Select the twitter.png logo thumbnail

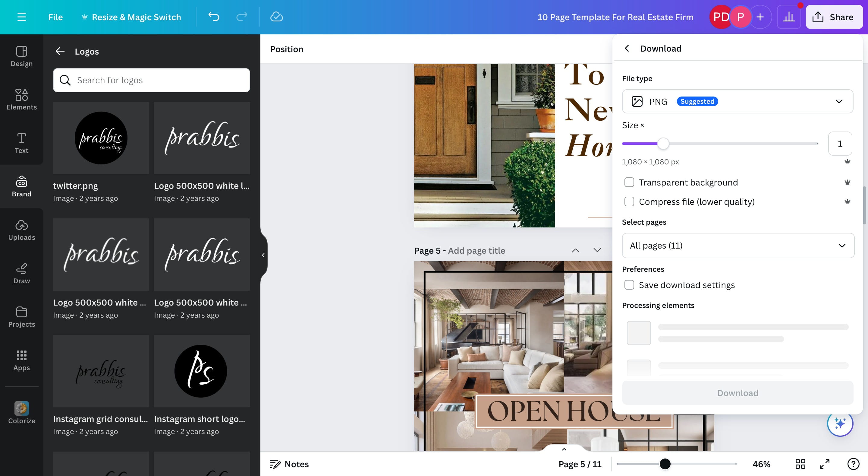click(x=101, y=138)
